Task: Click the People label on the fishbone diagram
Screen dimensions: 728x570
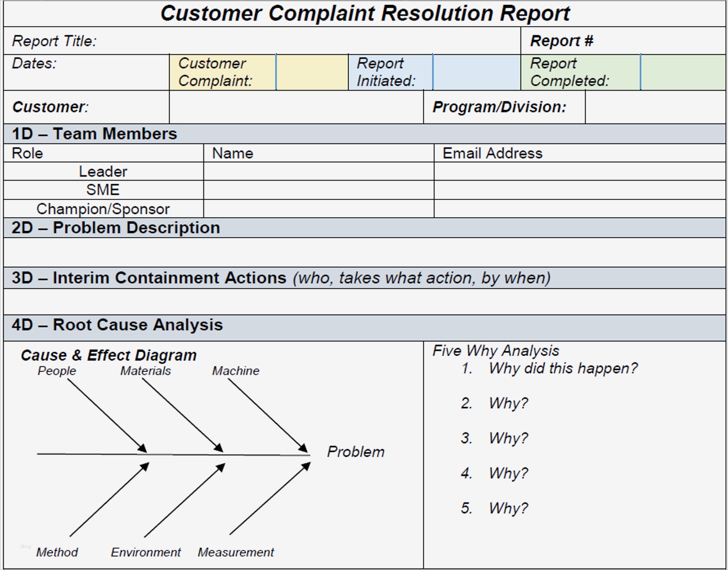Action: coord(56,372)
